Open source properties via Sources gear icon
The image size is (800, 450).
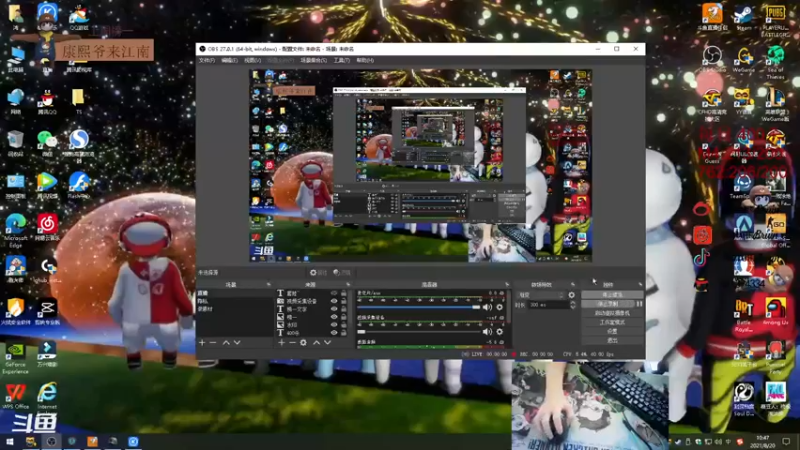click(304, 343)
